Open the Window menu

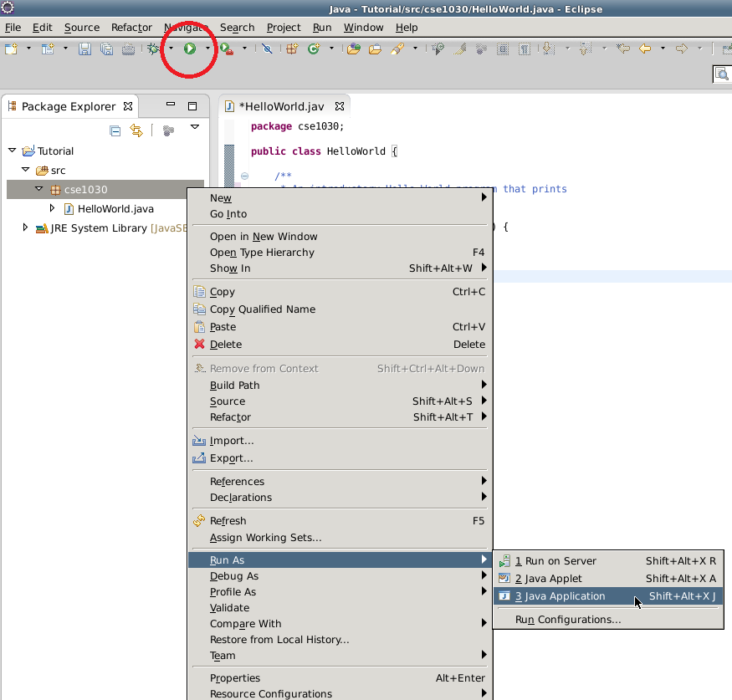(x=364, y=28)
